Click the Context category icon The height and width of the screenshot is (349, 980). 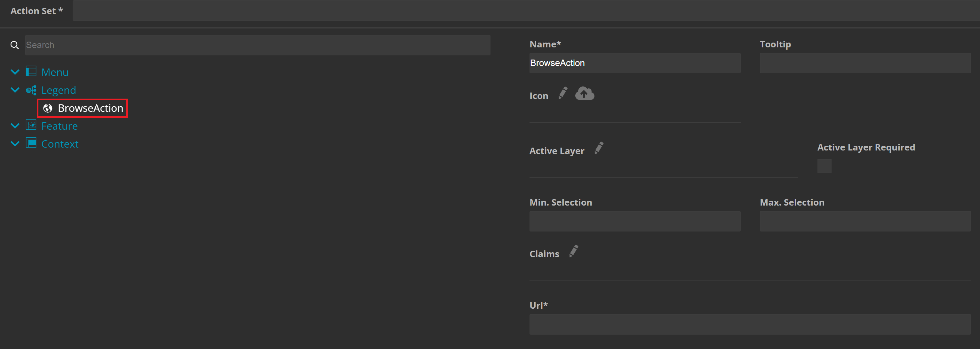31,143
